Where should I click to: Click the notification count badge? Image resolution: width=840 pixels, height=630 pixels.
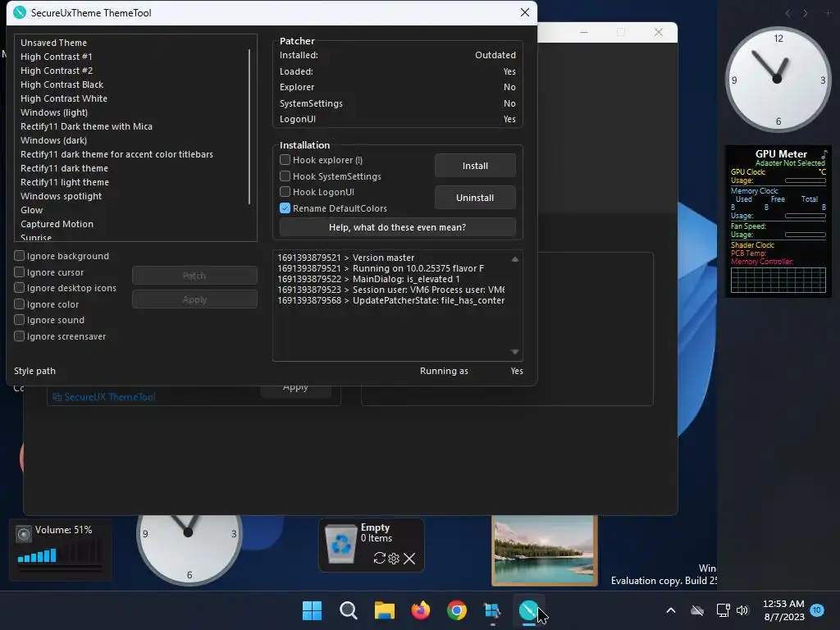(816, 610)
